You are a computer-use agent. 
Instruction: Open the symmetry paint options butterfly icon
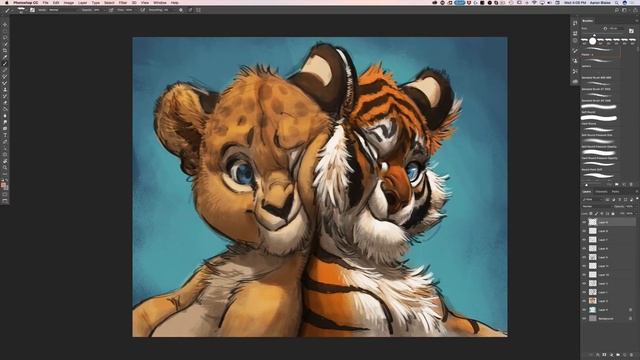(198, 10)
